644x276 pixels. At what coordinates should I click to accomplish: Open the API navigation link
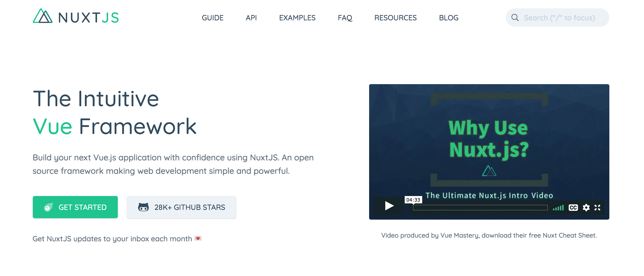click(x=251, y=18)
